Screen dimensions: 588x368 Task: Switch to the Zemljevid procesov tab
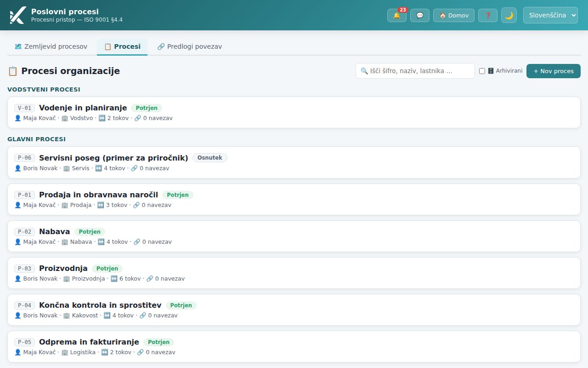pos(51,46)
